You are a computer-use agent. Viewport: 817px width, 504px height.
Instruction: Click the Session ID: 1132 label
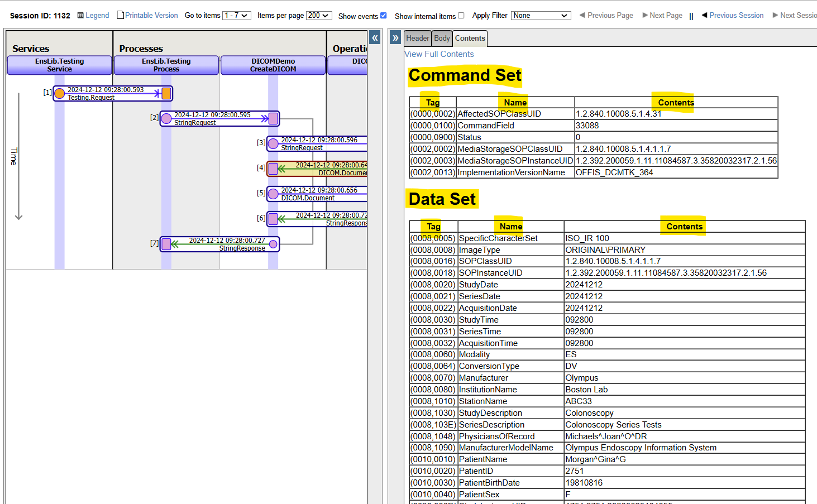(x=40, y=16)
